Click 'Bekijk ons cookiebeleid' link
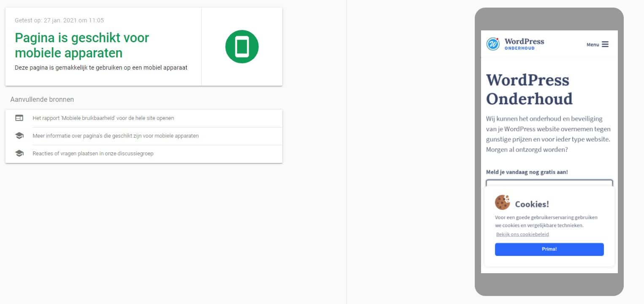Image resolution: width=644 pixels, height=304 pixels. click(x=522, y=234)
